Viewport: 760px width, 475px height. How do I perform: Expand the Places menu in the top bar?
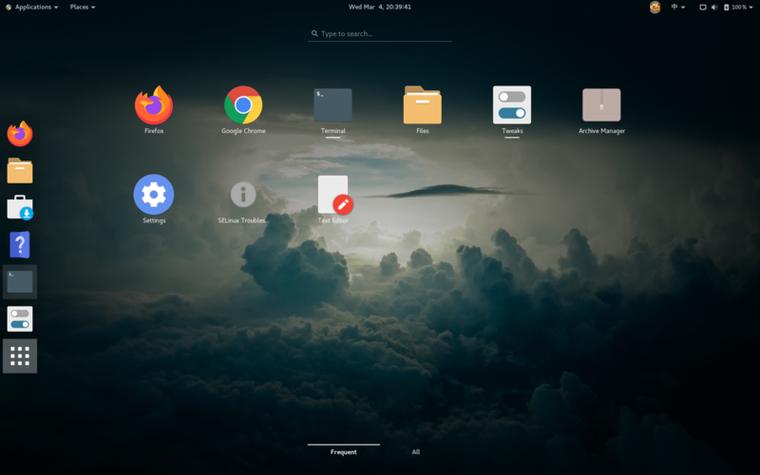pyautogui.click(x=82, y=7)
